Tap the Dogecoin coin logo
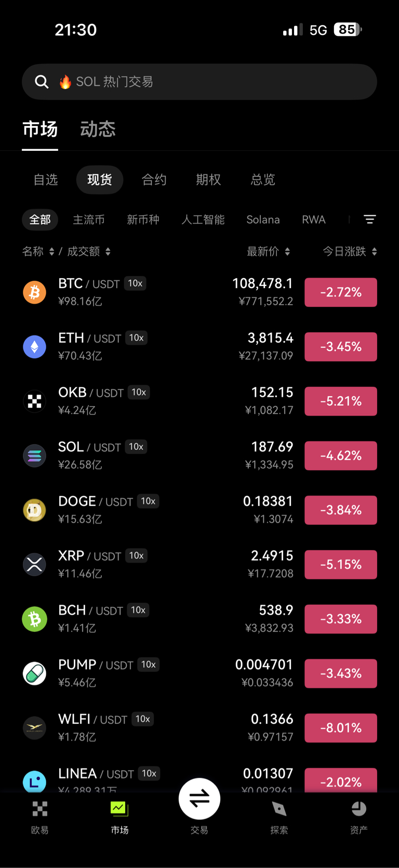This screenshot has height=868, width=399. coord(35,510)
